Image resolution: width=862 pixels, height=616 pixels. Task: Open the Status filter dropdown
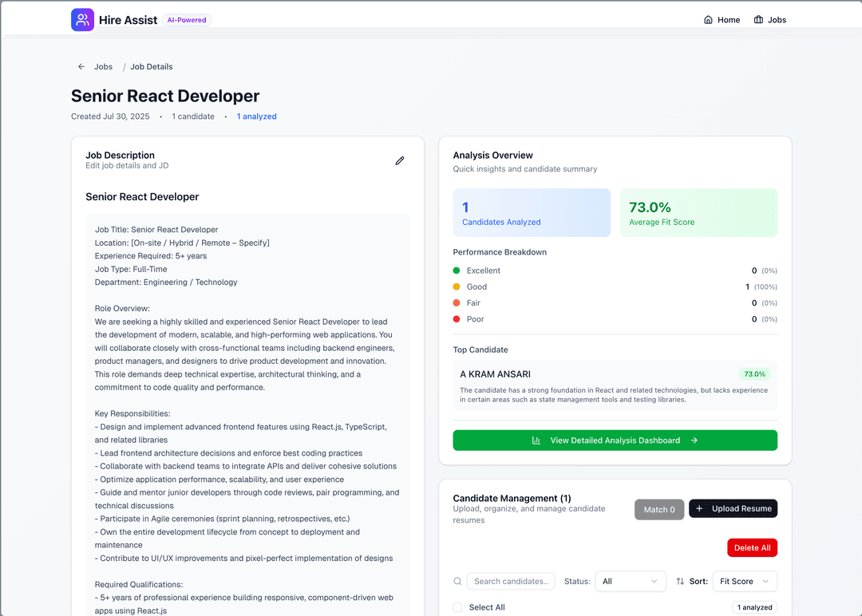tap(631, 582)
